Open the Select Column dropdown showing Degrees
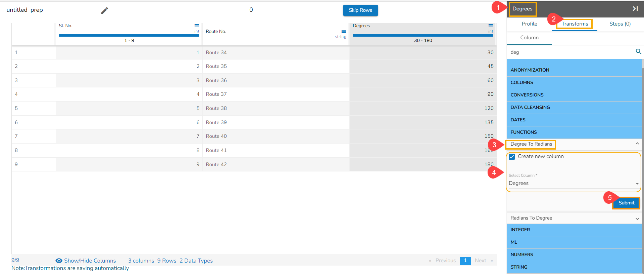Viewport: 644px width, 274px height. click(574, 183)
